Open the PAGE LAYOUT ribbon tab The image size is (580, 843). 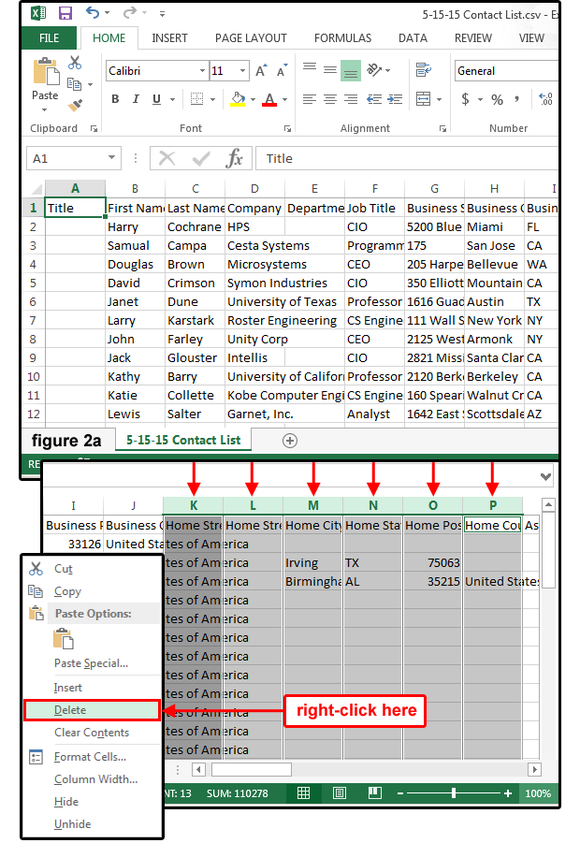(x=251, y=38)
